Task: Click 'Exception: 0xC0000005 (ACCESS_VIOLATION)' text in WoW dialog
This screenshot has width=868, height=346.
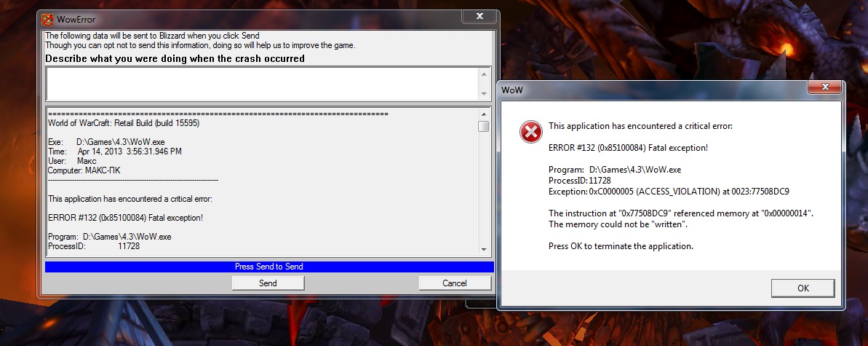Action: pyautogui.click(x=669, y=192)
